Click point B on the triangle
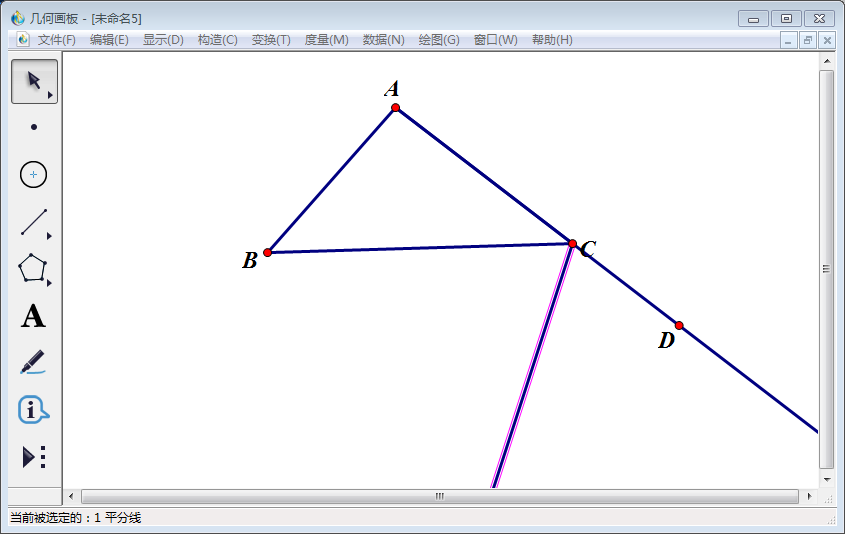The width and height of the screenshot is (845, 534). point(267,252)
